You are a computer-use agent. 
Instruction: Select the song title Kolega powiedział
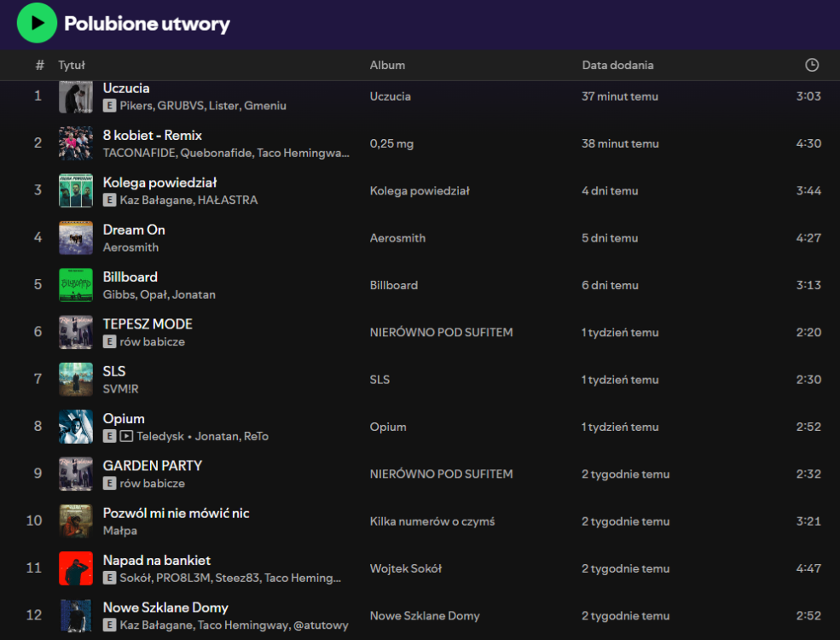click(159, 183)
